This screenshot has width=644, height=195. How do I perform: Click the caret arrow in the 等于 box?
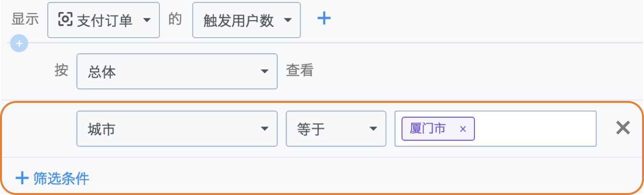[x=373, y=129]
